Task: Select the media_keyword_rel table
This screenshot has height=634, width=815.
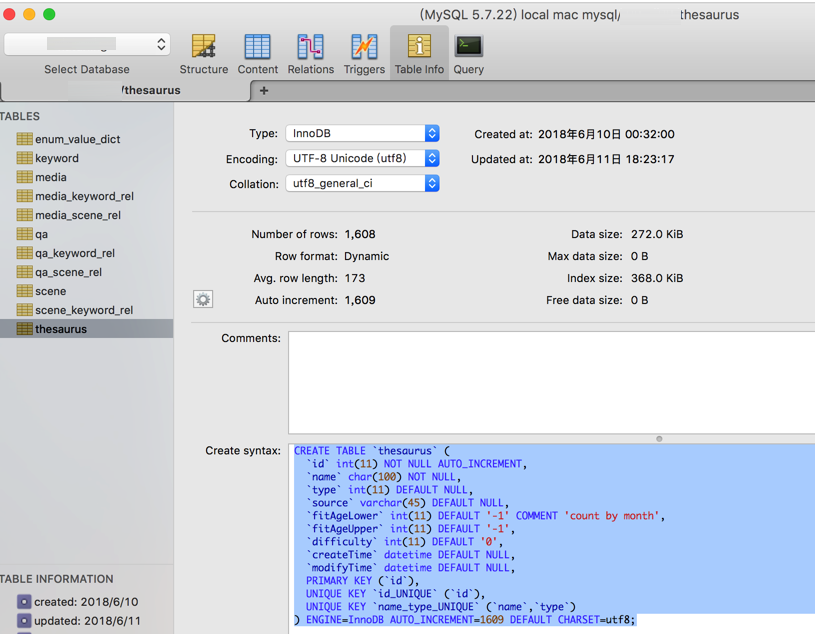Action: 84,196
